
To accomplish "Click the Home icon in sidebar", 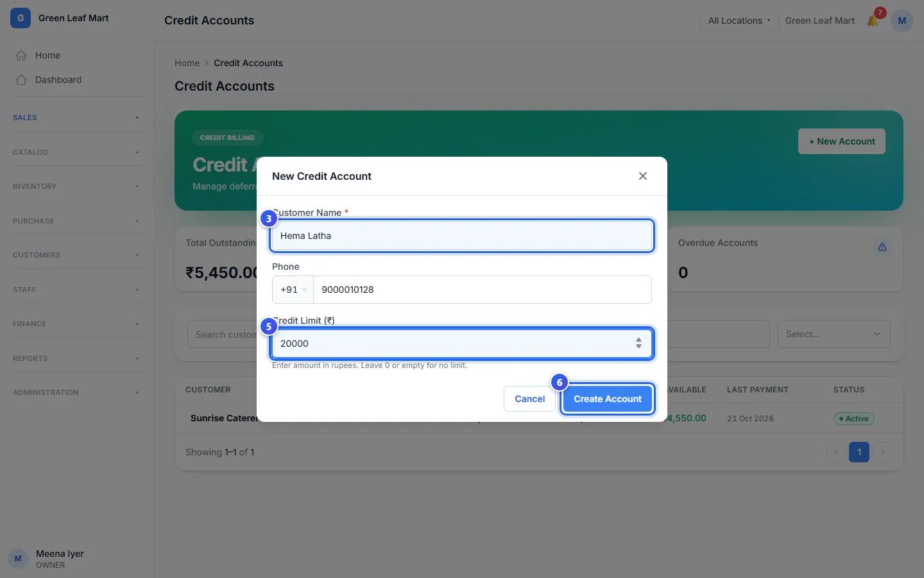I will (21, 55).
